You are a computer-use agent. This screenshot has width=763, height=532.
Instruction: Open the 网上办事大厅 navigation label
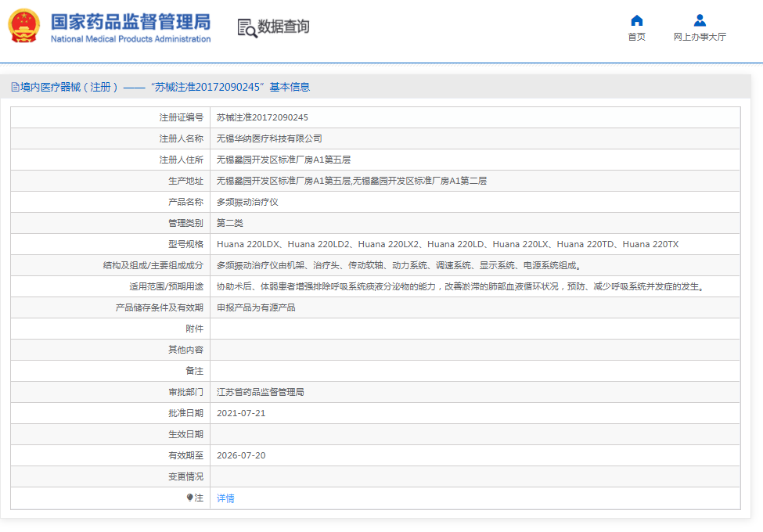pos(700,37)
